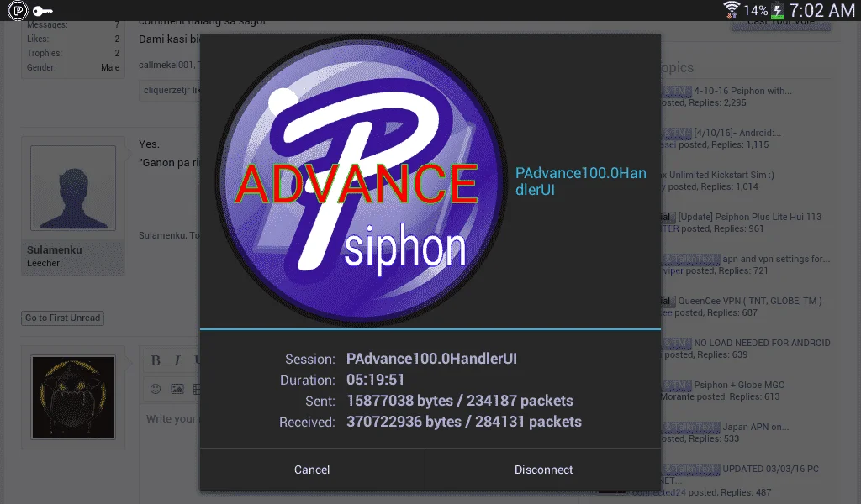Tap the PAdvance100.0HandlerUI title text
The width and height of the screenshot is (861, 504).
[x=580, y=181]
